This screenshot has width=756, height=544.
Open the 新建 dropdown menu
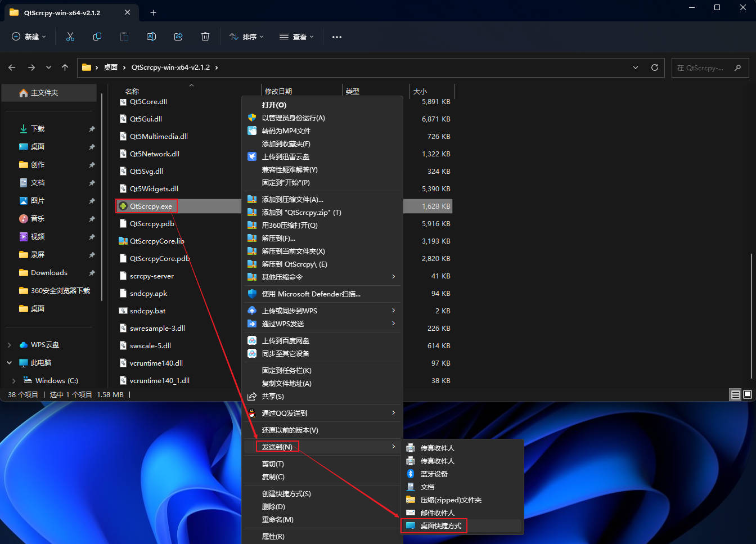[29, 37]
